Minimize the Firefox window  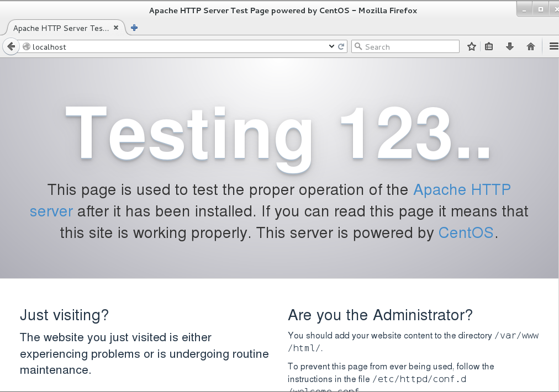tap(524, 10)
